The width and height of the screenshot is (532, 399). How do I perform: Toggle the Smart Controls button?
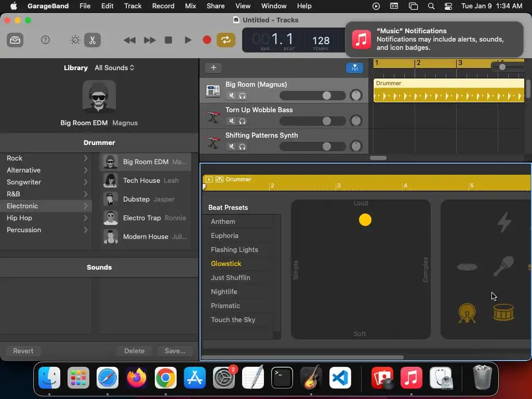tap(75, 40)
